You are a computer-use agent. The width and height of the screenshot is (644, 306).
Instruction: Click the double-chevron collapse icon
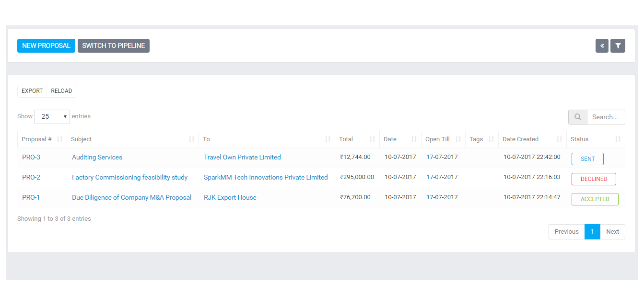tap(602, 46)
